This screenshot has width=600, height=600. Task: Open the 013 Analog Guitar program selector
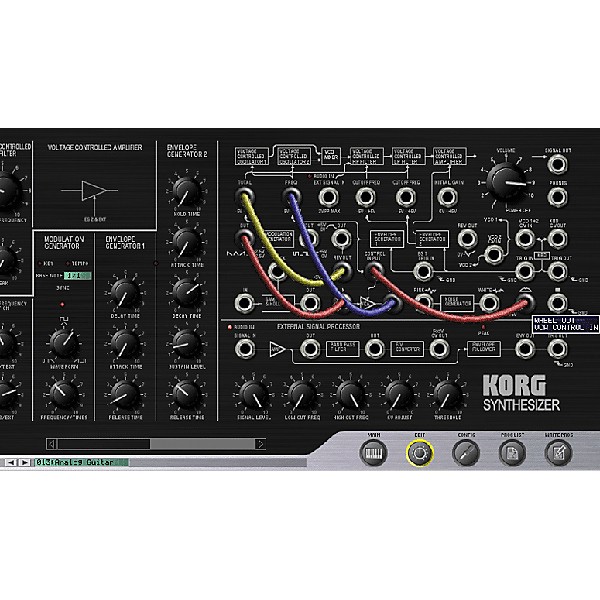(82, 462)
